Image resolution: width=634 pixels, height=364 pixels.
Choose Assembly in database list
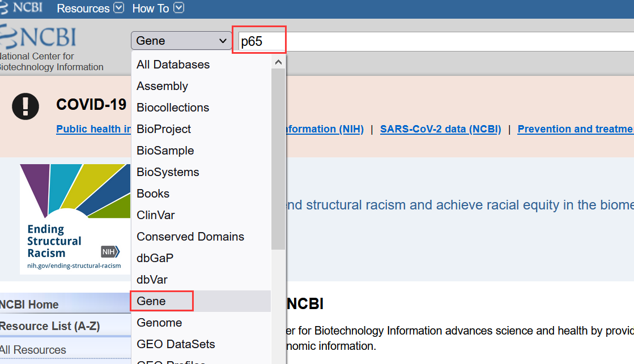coord(162,86)
